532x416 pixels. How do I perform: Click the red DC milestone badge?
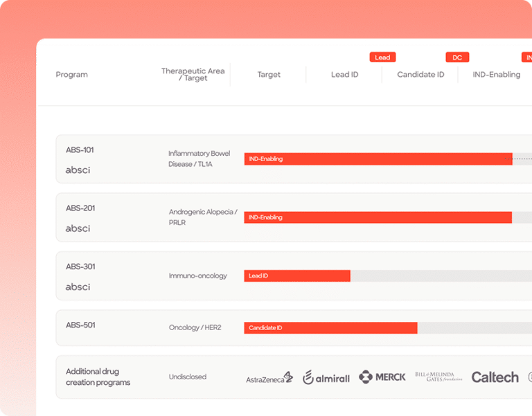click(457, 57)
